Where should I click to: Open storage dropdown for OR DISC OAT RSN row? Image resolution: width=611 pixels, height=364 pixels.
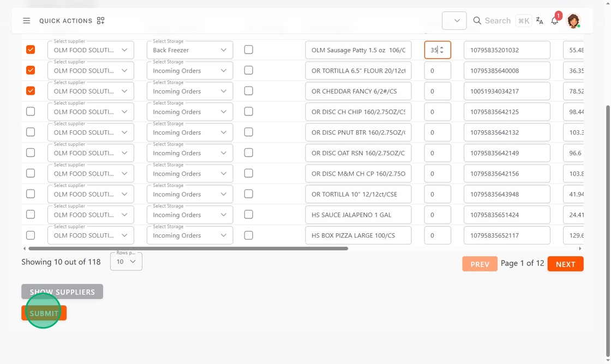190,153
